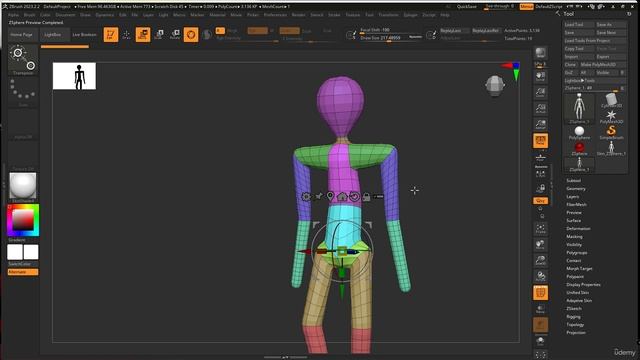Screen dimensions: 640x360
Task: Toggle the orange Gizmo 3D circle button
Action: [191, 35]
